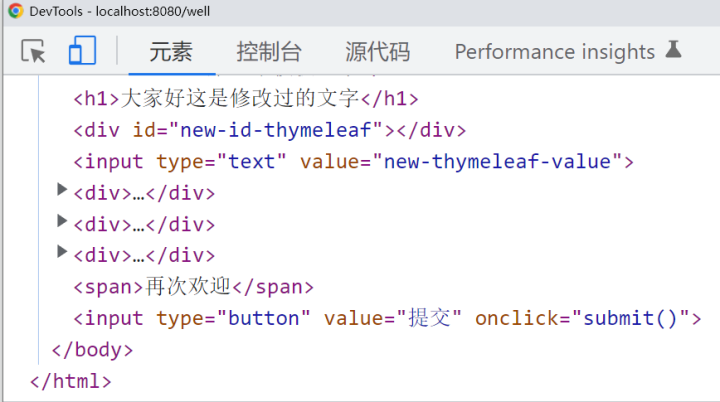Viewport: 720px width, 402px height.
Task: Click the "new-thymeleaf-value" attribute value
Action: (498, 162)
